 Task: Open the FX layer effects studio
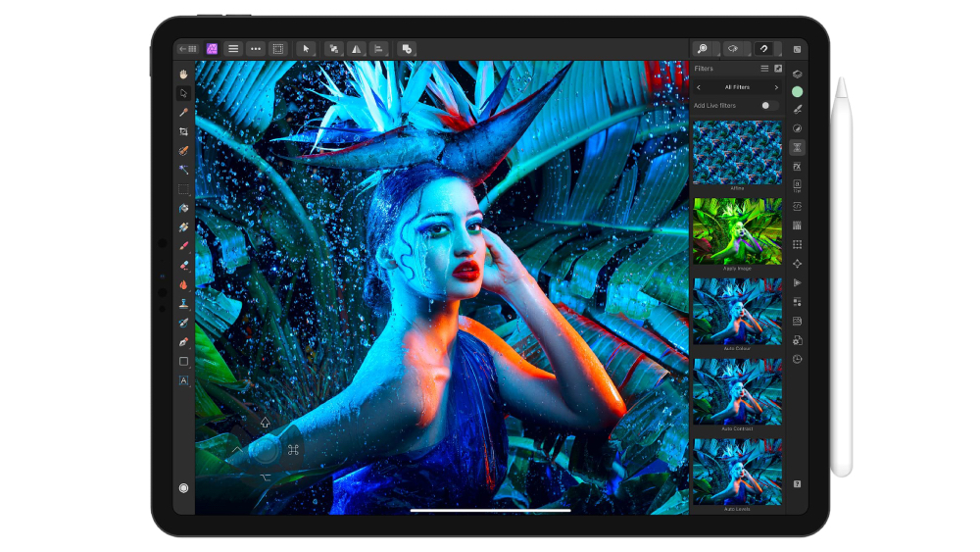(798, 168)
